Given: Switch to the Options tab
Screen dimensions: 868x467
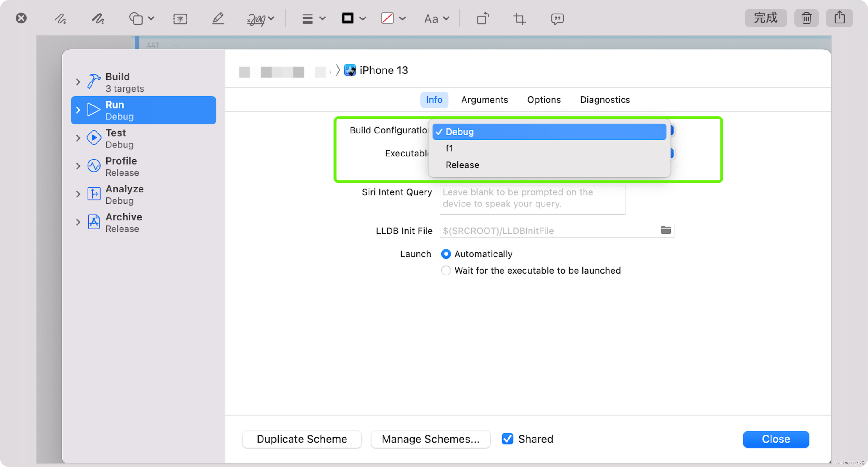Looking at the screenshot, I should (x=544, y=100).
